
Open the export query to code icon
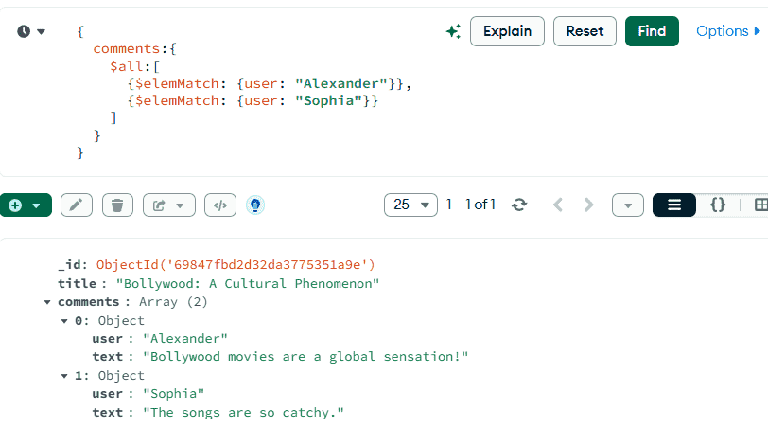coord(220,205)
